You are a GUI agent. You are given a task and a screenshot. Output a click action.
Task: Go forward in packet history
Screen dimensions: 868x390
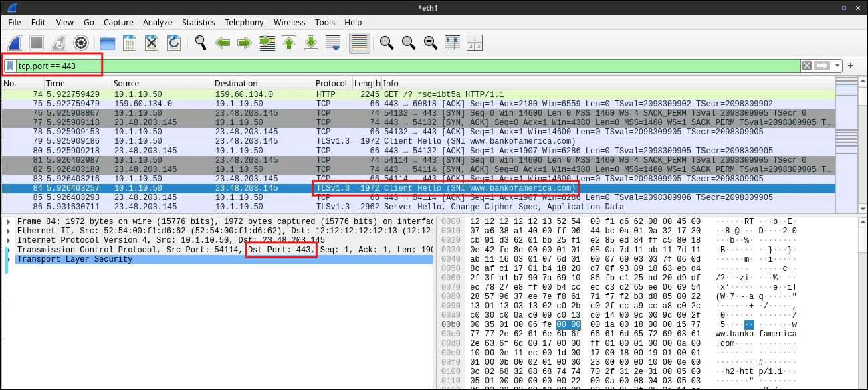245,43
